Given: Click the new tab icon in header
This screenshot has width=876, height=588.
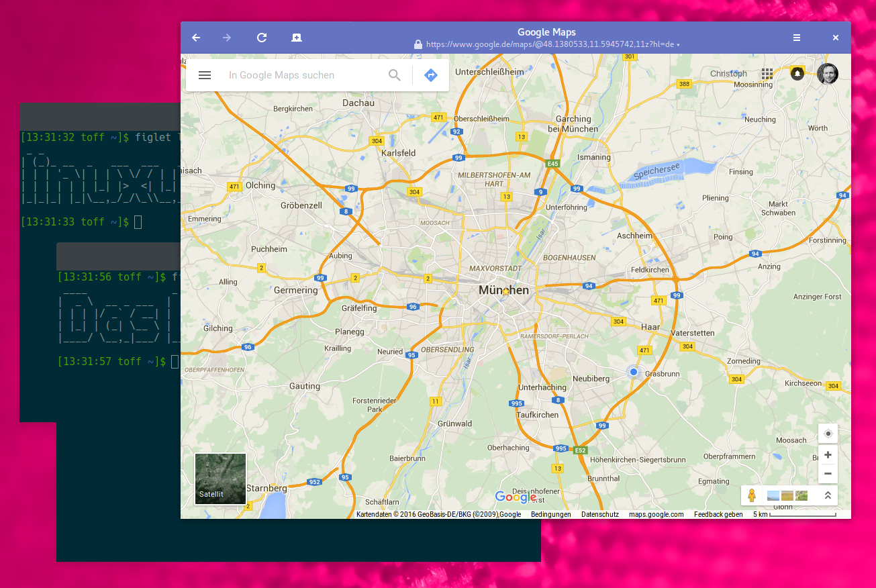Looking at the screenshot, I should 297,38.
